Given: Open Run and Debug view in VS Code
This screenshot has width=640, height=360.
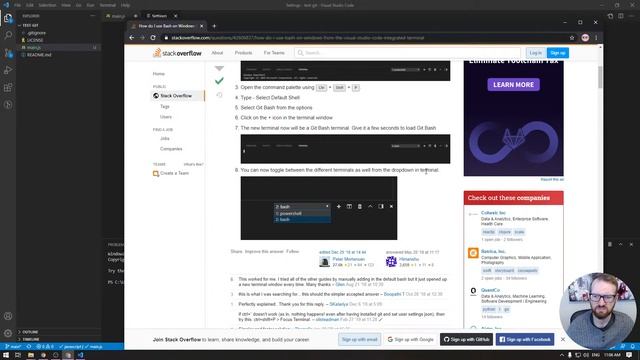Looking at the screenshot, I should click(x=8, y=70).
